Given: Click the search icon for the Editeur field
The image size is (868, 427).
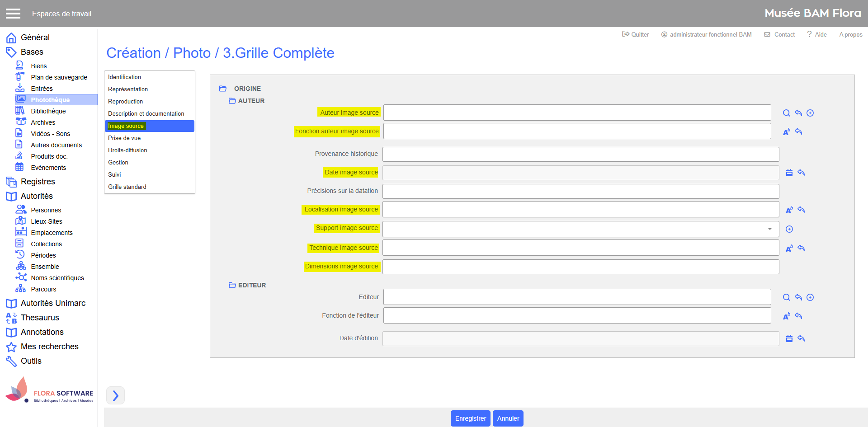Looking at the screenshot, I should point(787,297).
